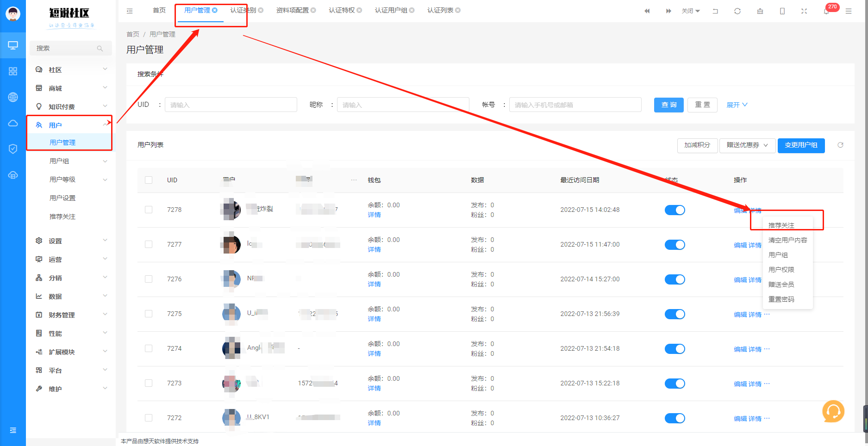Expand the 设置 sidebar menu
The image size is (868, 446).
click(x=71, y=241)
